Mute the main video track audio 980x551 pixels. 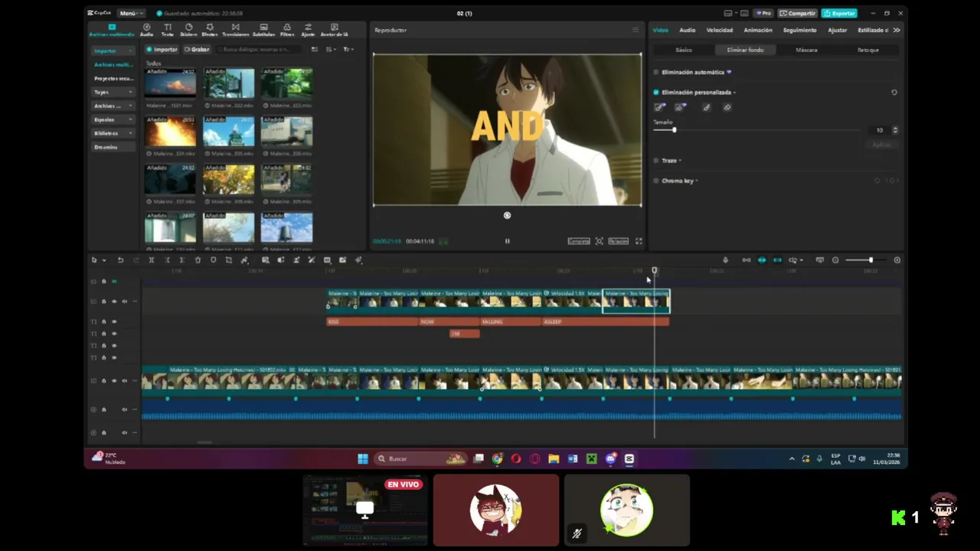tap(124, 381)
